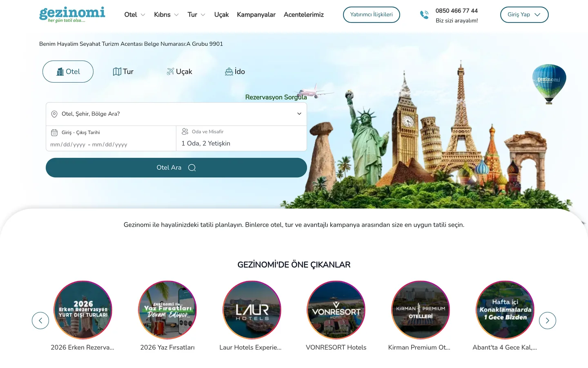Click the Yatırımcı İlişkileri button
The width and height of the screenshot is (588, 368).
[372, 15]
